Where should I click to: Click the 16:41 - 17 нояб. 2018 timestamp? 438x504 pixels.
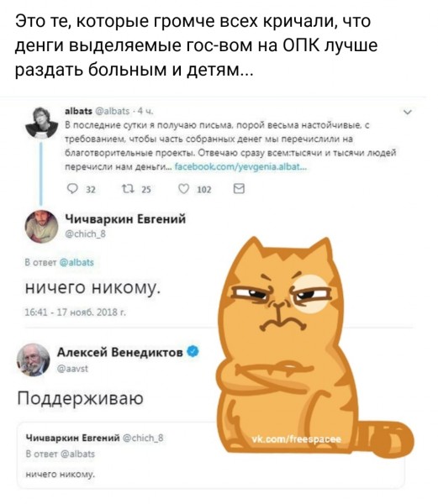click(76, 312)
